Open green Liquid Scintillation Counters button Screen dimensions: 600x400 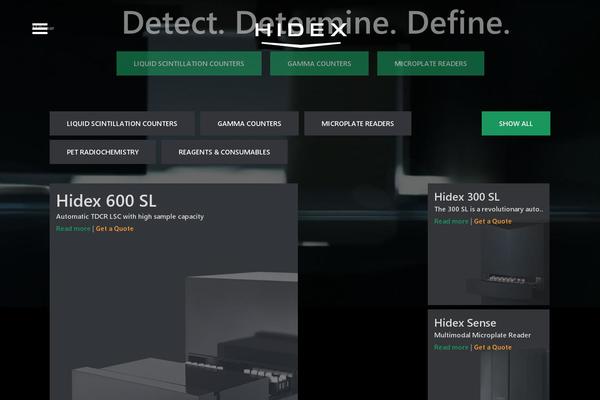click(189, 64)
